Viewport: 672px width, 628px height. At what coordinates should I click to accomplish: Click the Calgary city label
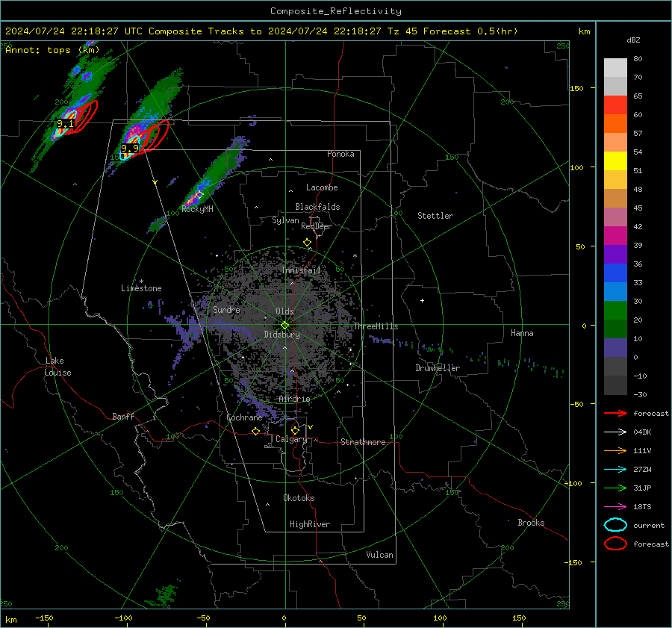291,439
